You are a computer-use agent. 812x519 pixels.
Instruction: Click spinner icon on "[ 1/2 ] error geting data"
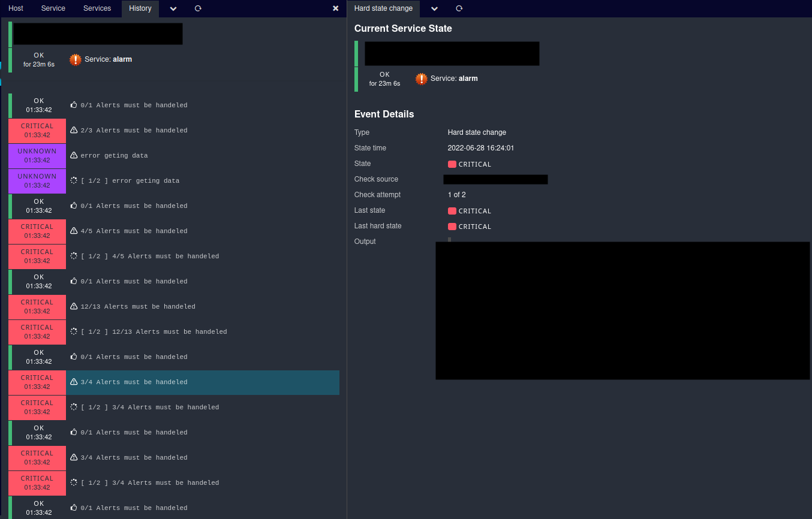point(74,180)
